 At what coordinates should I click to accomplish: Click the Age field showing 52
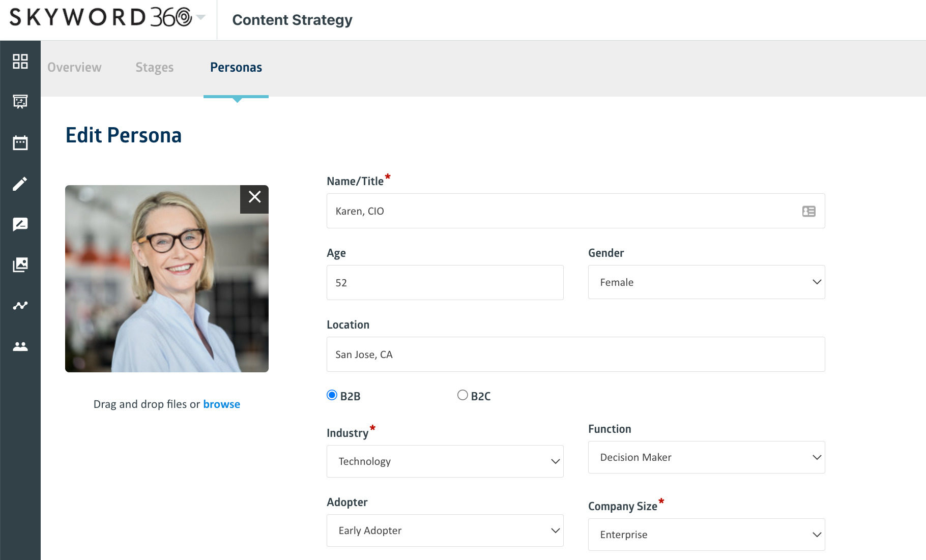(x=445, y=283)
